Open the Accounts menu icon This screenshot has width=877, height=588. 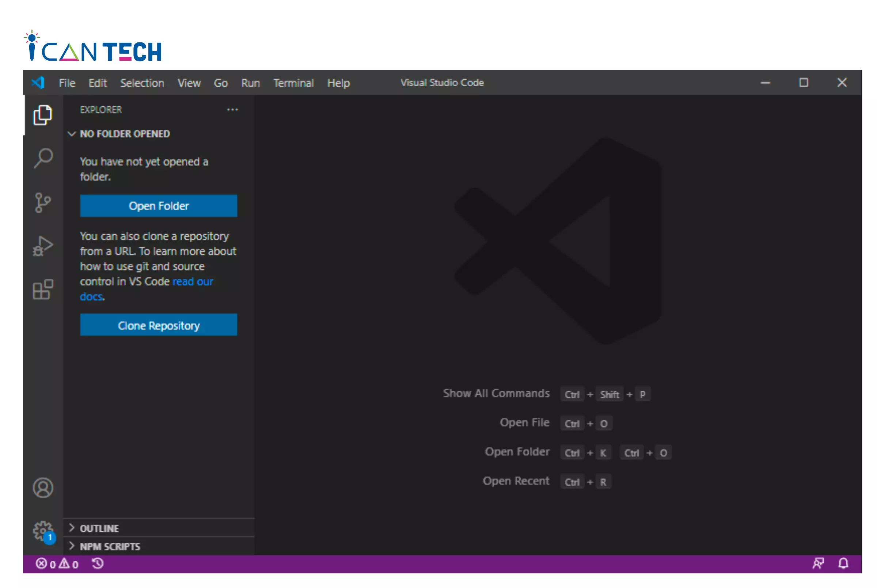[x=43, y=488]
